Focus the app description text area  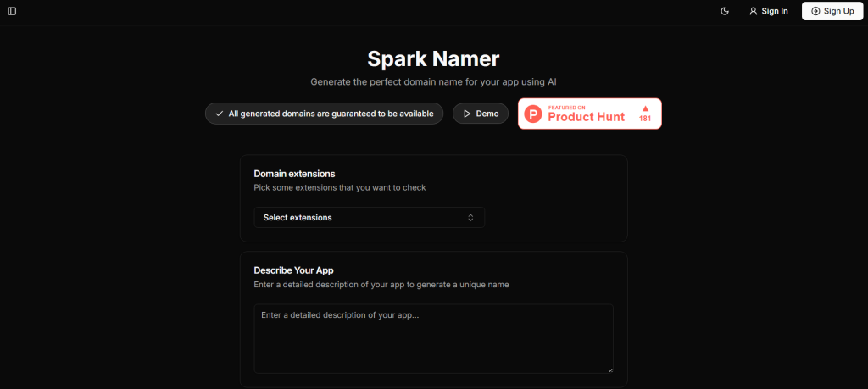click(x=433, y=338)
